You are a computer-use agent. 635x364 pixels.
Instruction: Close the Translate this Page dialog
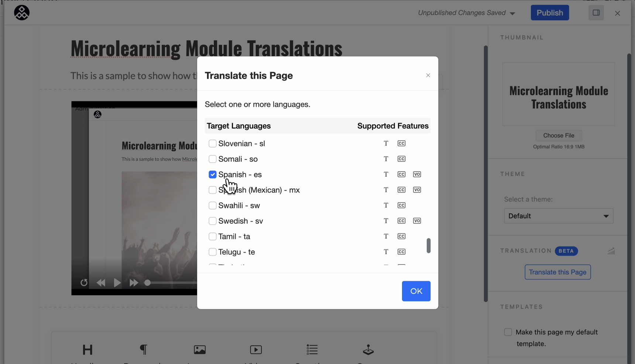click(x=428, y=75)
